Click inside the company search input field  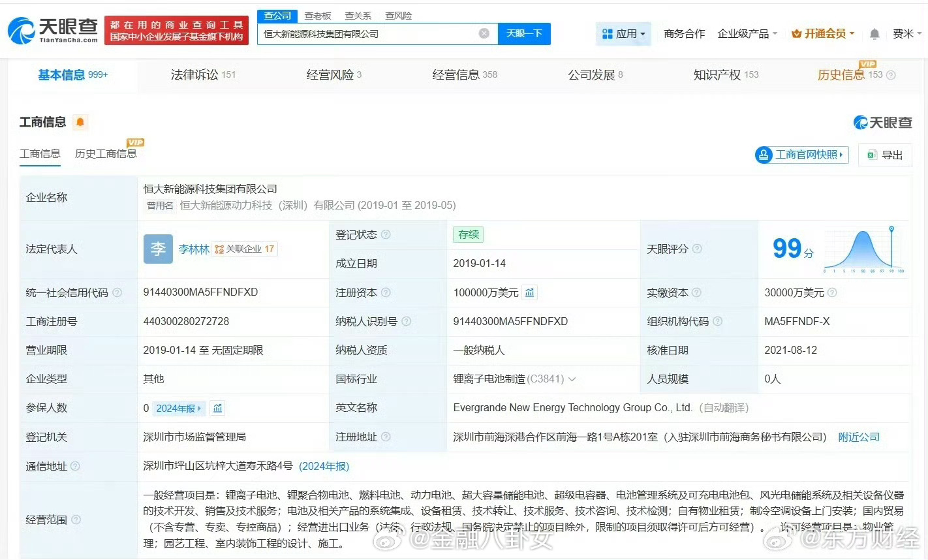[x=372, y=33]
